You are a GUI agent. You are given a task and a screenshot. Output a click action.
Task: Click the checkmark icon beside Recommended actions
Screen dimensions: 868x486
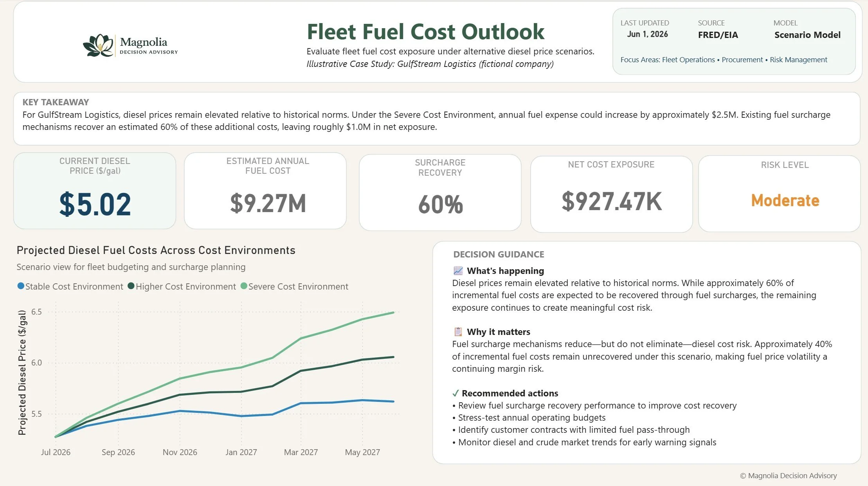[455, 393]
